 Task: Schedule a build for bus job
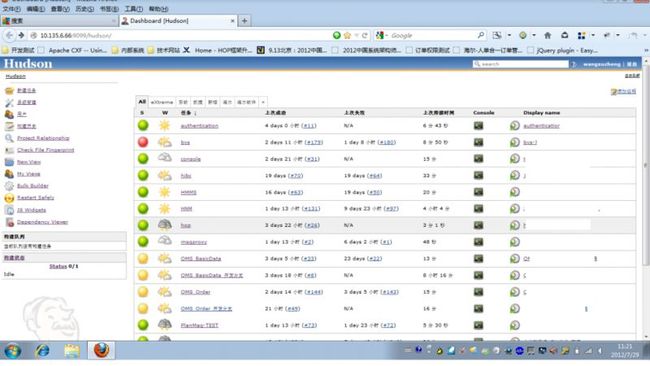click(514, 142)
